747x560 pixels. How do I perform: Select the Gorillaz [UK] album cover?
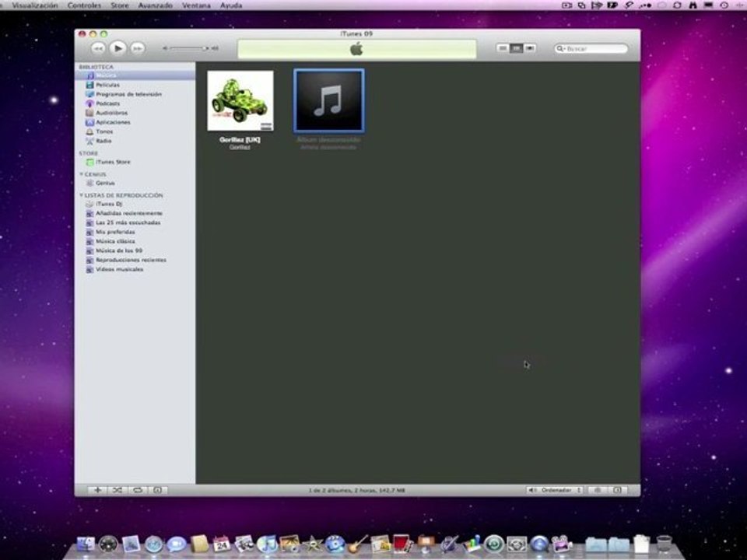240,100
